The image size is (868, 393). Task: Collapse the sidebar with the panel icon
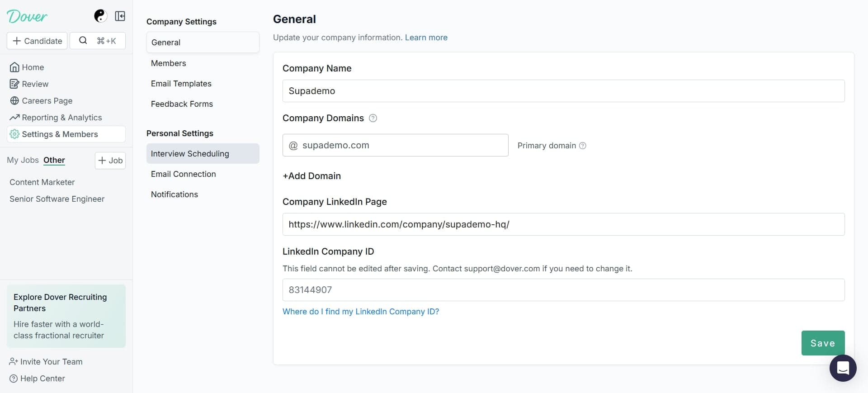120,16
